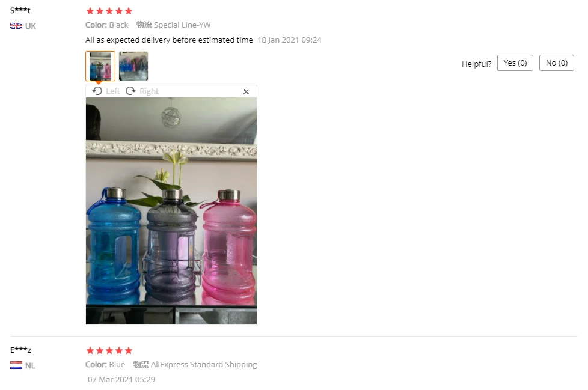The width and height of the screenshot is (588, 390).
Task: Click reviewer name S***t
Action: coord(20,10)
